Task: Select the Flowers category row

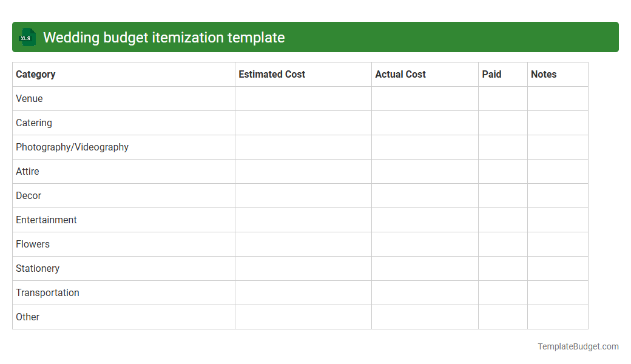Action: click(33, 244)
